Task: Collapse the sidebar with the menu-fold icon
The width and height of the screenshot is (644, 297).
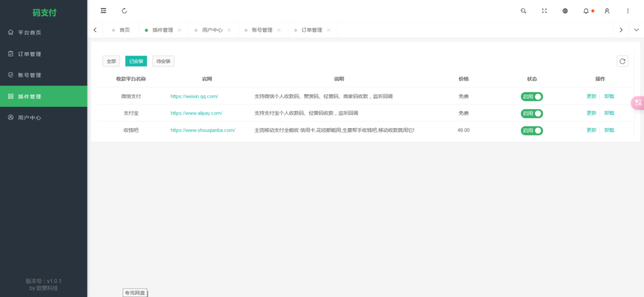Action: (x=104, y=11)
